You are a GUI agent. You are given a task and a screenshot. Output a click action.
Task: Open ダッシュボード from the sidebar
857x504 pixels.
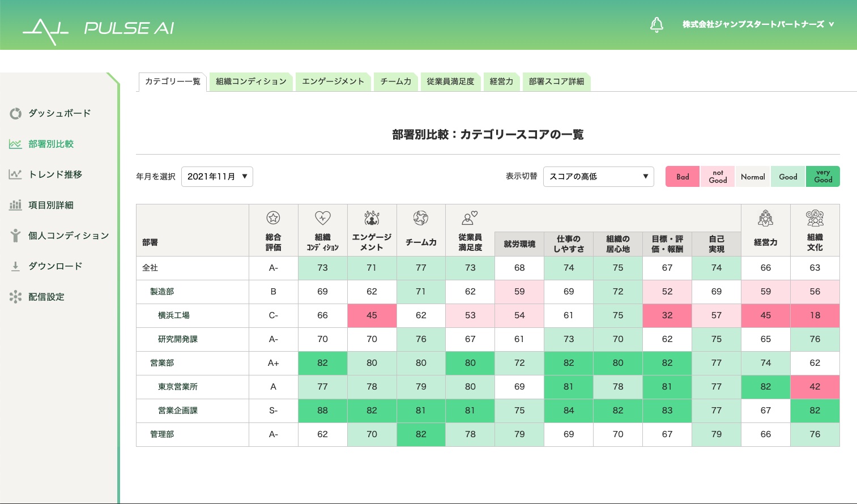(x=59, y=113)
